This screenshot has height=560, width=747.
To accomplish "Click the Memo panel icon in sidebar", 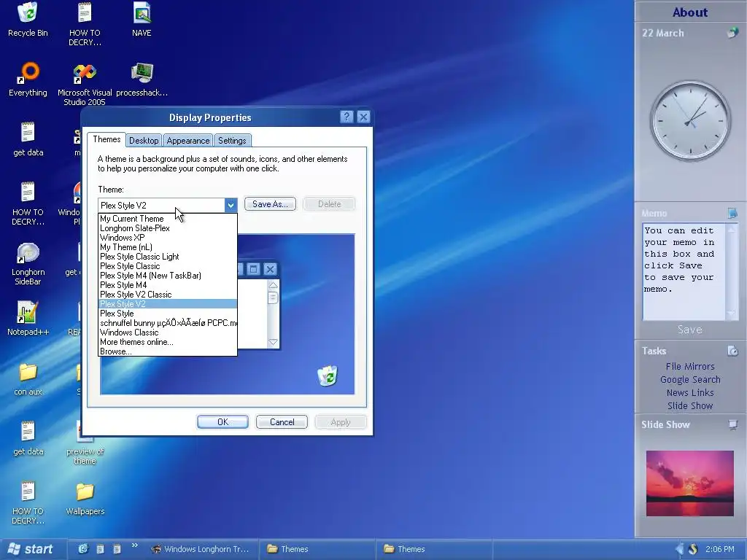I will [x=732, y=213].
